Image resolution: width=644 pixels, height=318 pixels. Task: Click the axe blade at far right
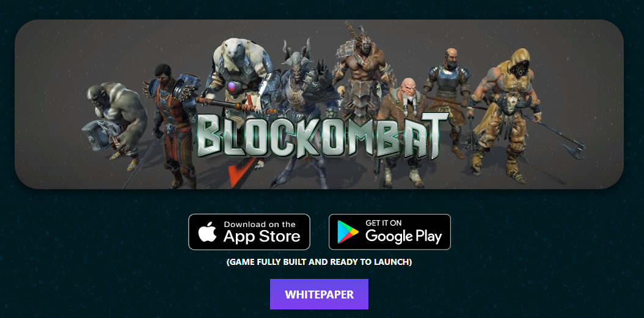pos(574,148)
